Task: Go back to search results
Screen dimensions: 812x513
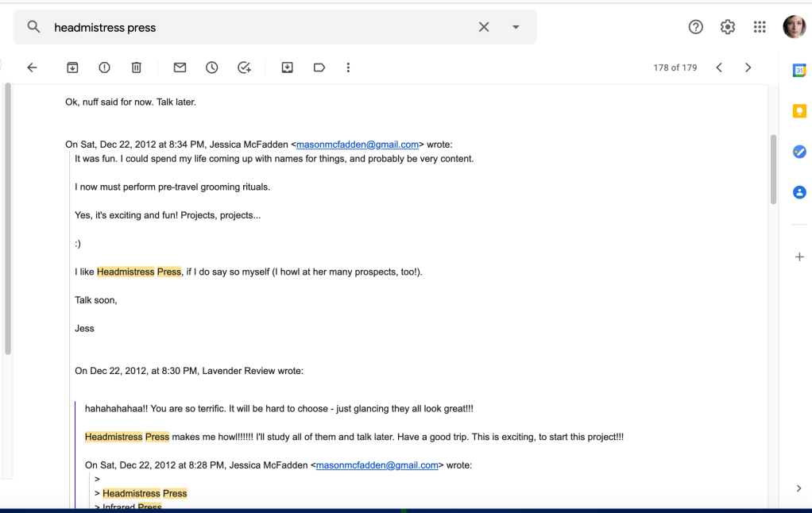Action: tap(32, 67)
